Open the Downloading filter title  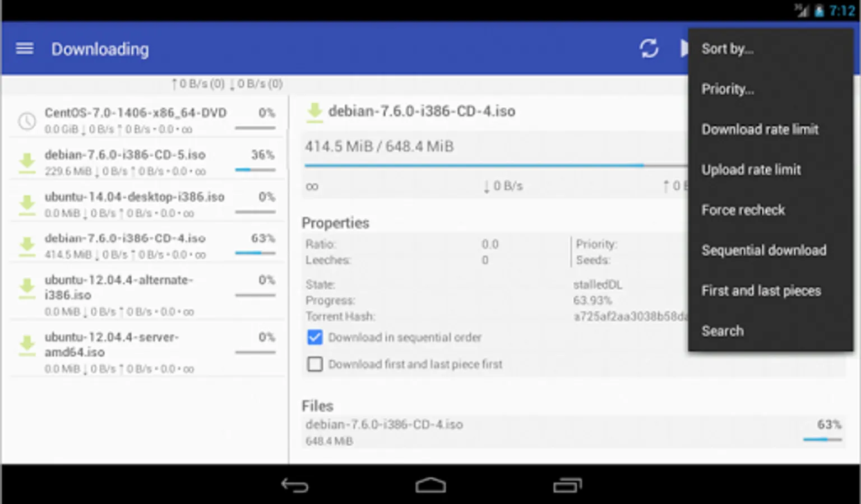click(x=100, y=49)
